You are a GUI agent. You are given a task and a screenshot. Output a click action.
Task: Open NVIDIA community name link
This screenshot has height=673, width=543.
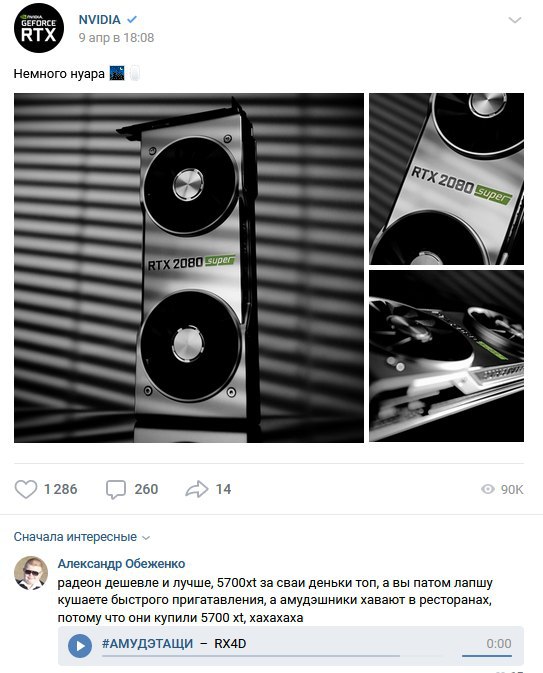[x=100, y=19]
